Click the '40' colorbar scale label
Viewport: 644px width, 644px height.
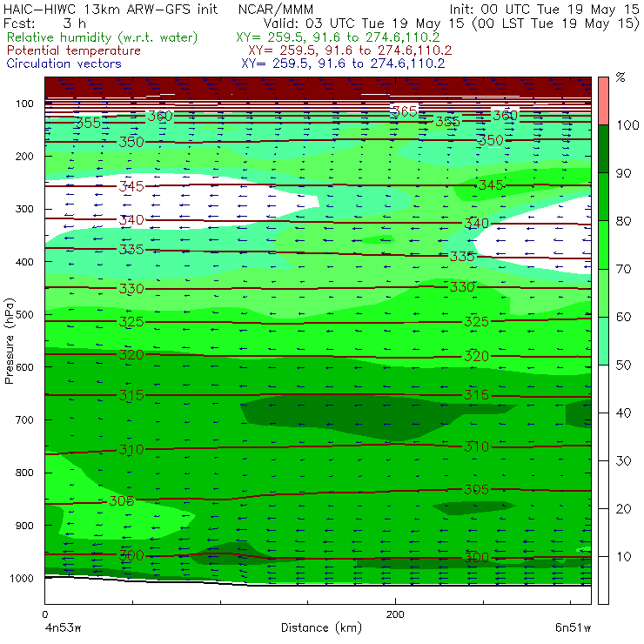tap(623, 413)
